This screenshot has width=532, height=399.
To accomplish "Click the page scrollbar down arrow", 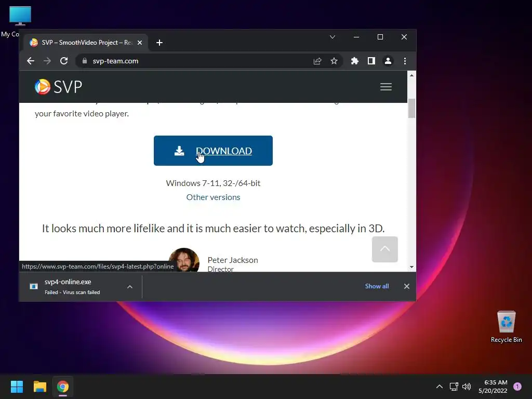I will pos(411,267).
